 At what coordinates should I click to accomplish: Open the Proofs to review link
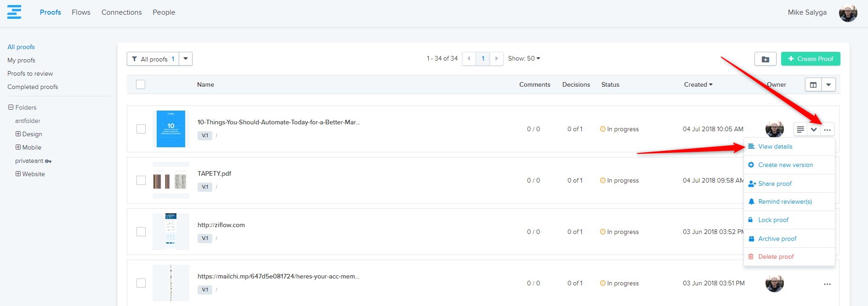coord(30,73)
